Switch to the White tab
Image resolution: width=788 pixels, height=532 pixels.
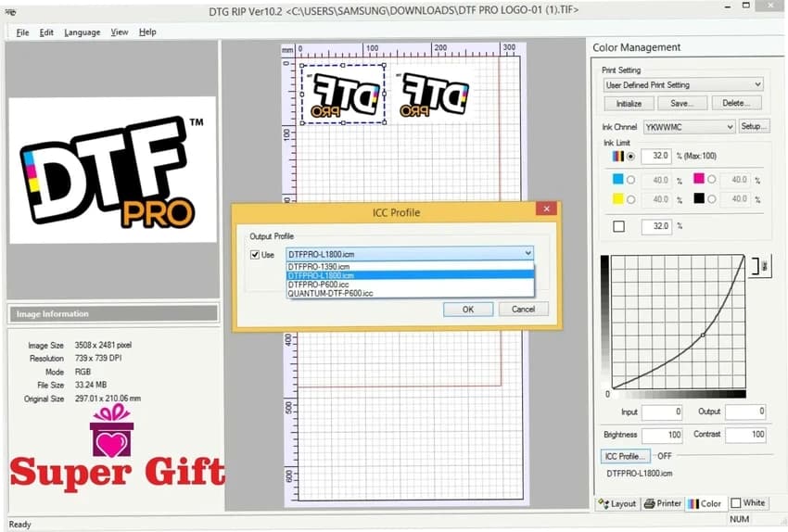748,503
